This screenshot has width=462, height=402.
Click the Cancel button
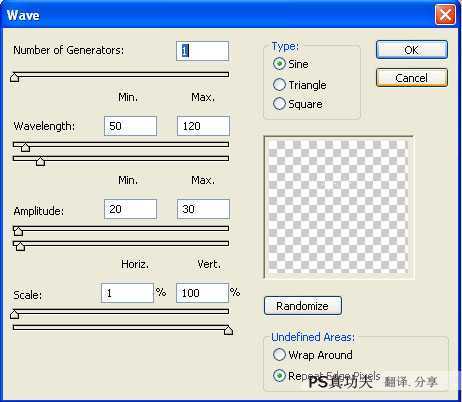click(x=412, y=78)
